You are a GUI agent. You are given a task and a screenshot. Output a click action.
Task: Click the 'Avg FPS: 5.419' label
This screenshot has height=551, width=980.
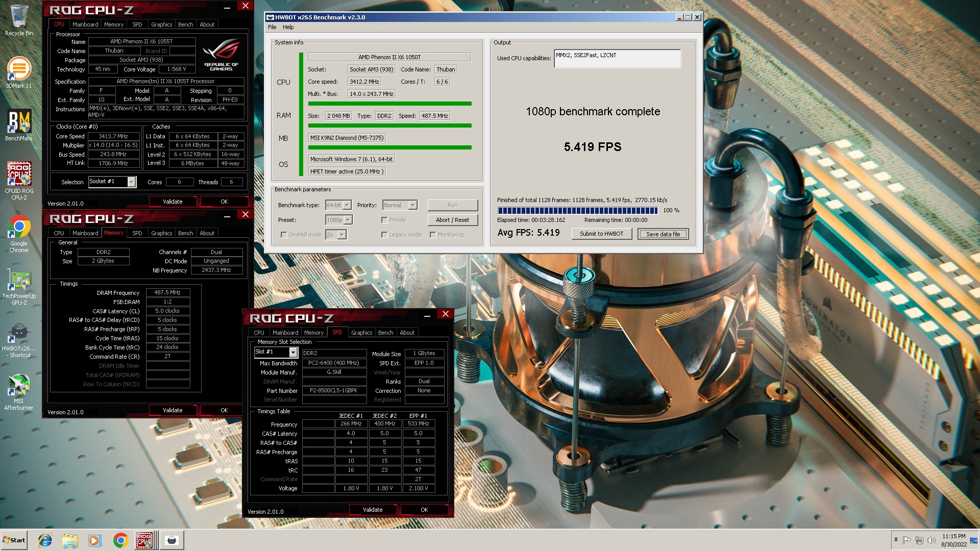click(x=529, y=233)
